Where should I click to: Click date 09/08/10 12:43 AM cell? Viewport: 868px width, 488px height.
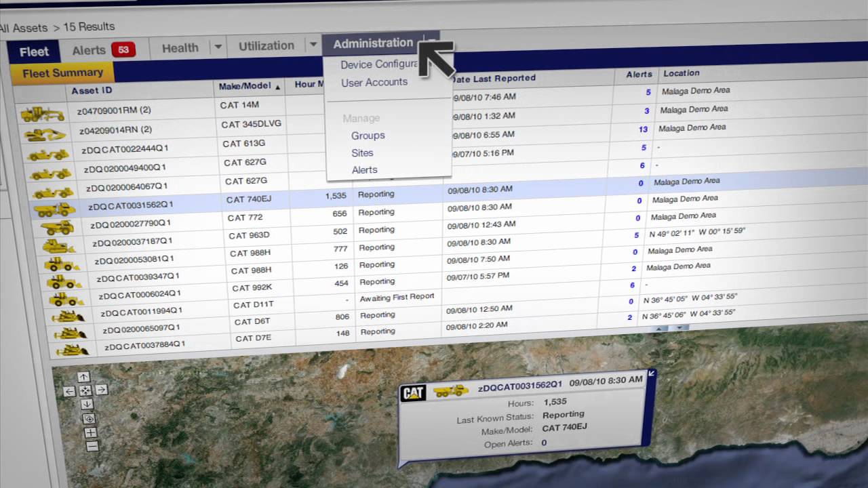coord(481,224)
